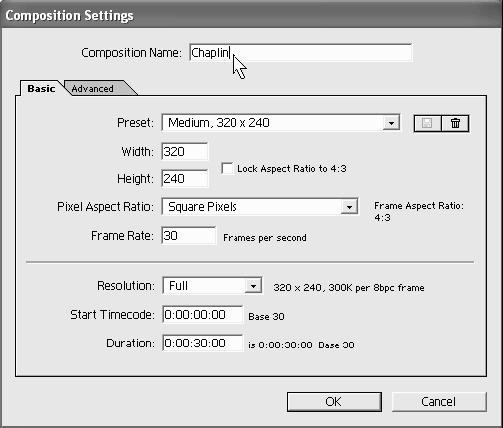The image size is (503, 428).
Task: Click the floppy disk save preset icon
Action: 427,123
